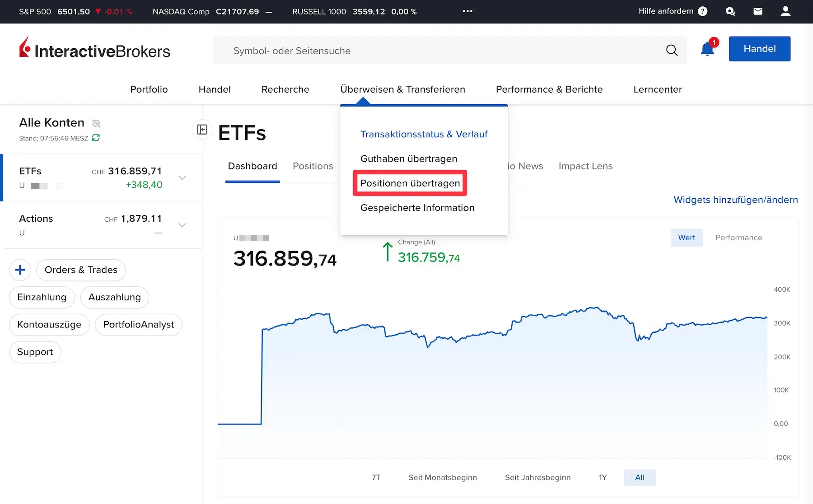813x504 pixels.
Task: Click the total value 316.859,74
Action: coord(285,259)
